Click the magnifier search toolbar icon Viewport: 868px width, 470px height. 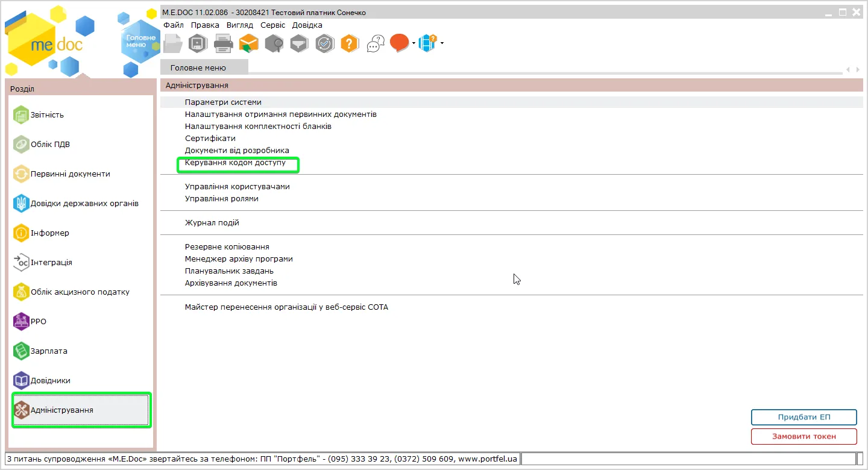[274, 44]
